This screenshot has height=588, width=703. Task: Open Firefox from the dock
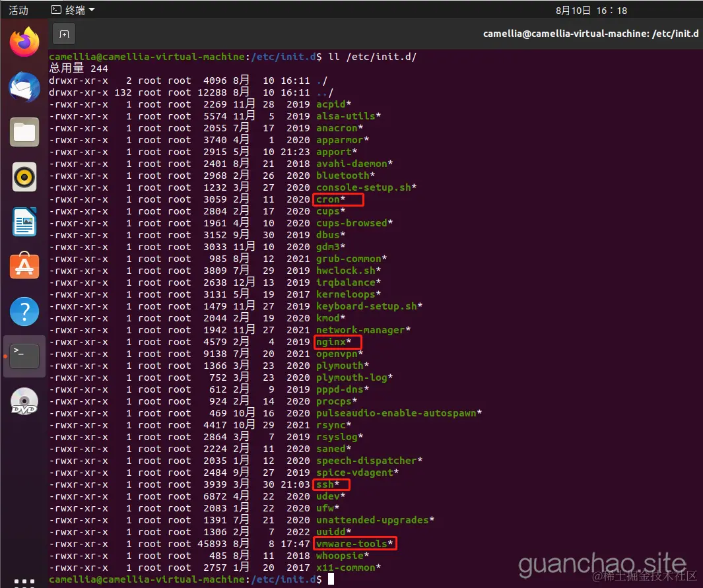[24, 42]
